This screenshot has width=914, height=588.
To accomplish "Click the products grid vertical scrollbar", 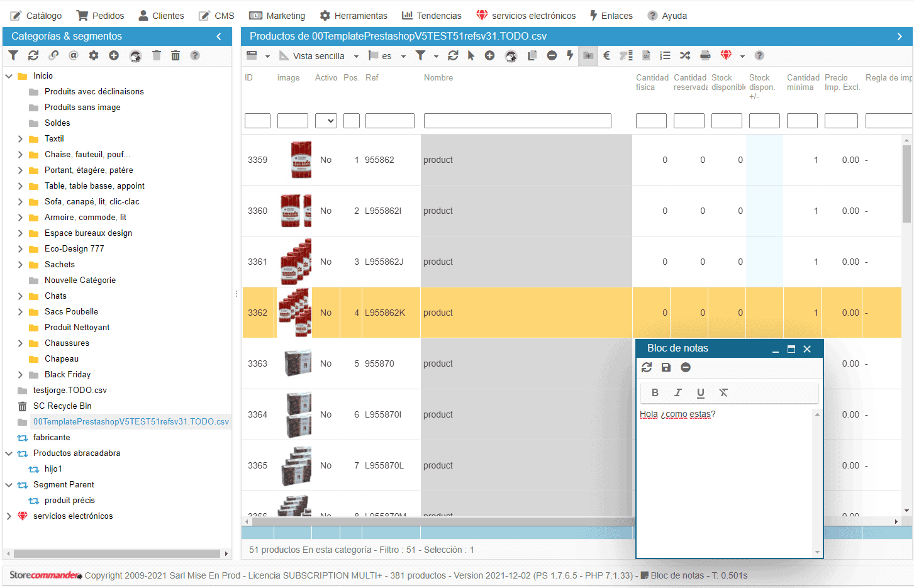I will coord(906,189).
